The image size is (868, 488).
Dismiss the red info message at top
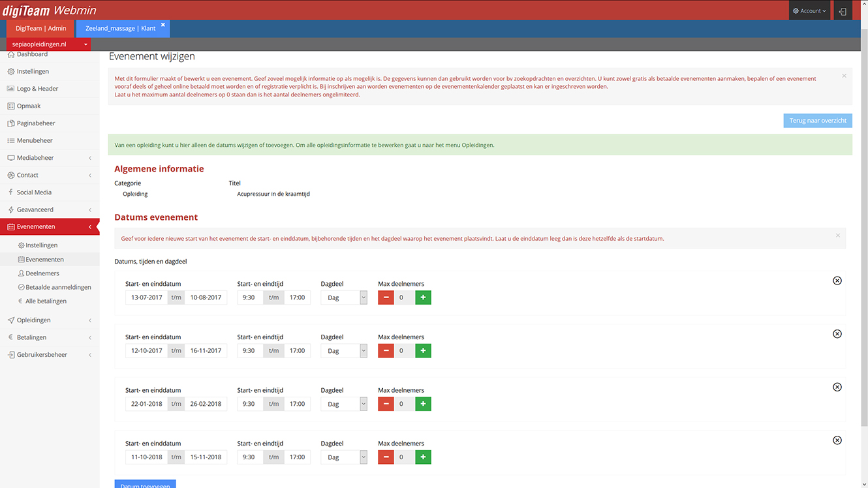844,76
